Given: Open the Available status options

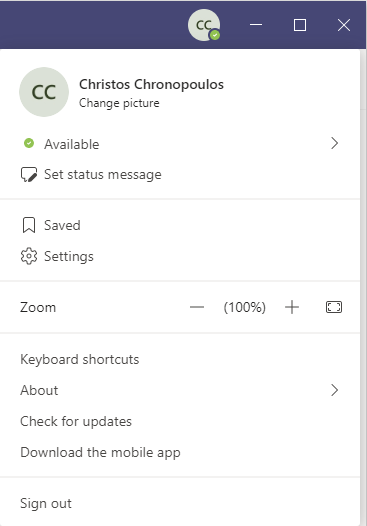Looking at the screenshot, I should tap(180, 144).
